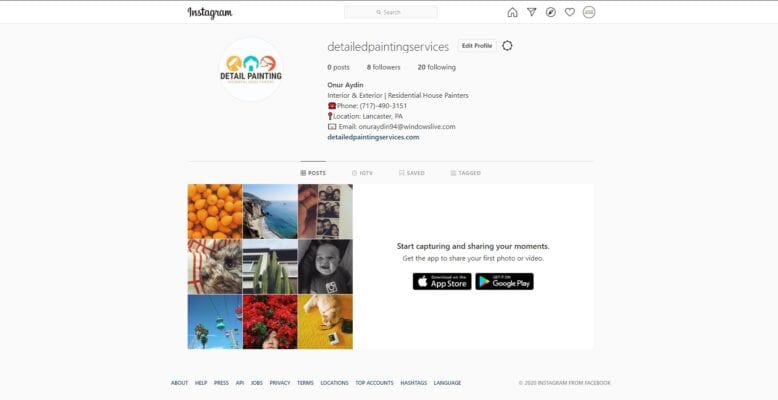778x400 pixels.
Task: Focus the Search input field
Action: (391, 12)
